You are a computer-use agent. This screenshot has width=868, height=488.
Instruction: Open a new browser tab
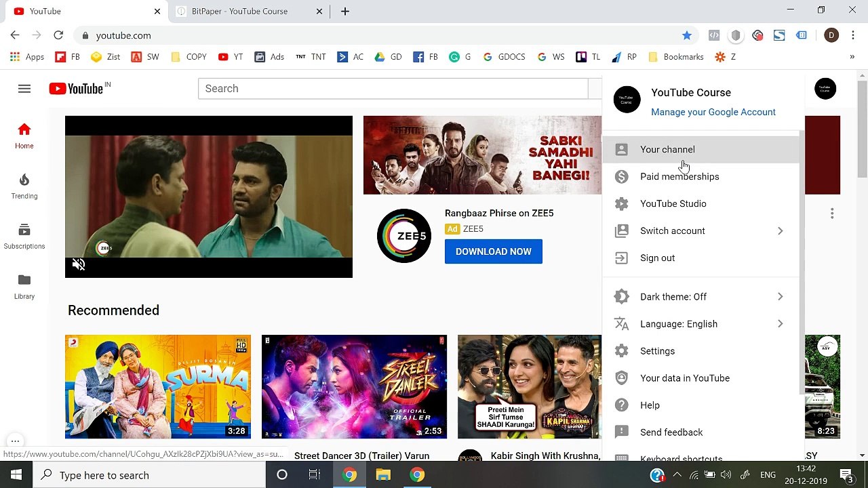345,11
